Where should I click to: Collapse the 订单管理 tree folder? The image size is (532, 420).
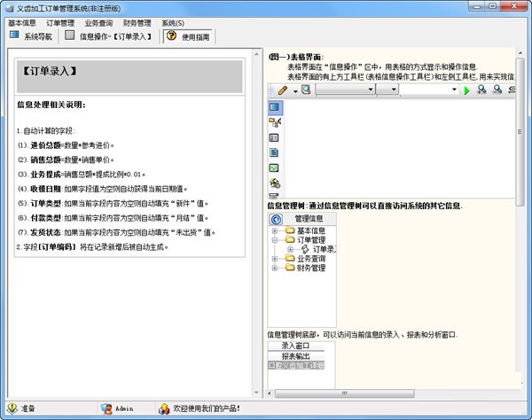tap(275, 240)
